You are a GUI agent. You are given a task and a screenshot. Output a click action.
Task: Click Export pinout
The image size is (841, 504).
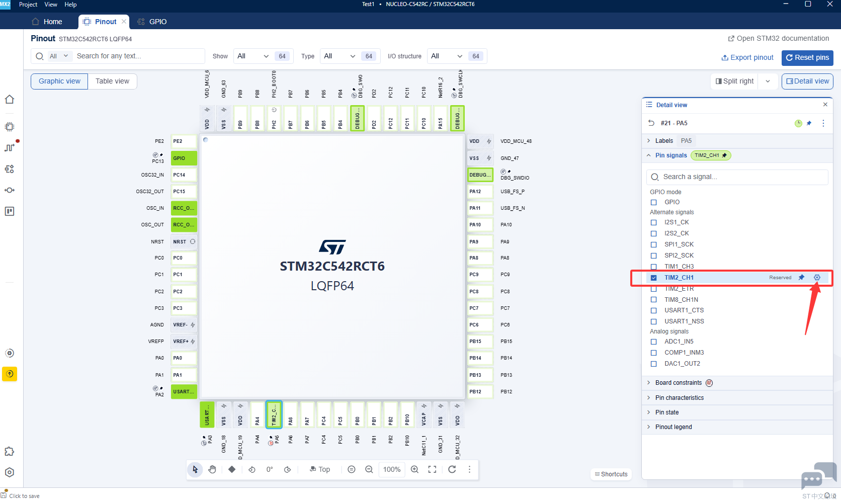[747, 58]
